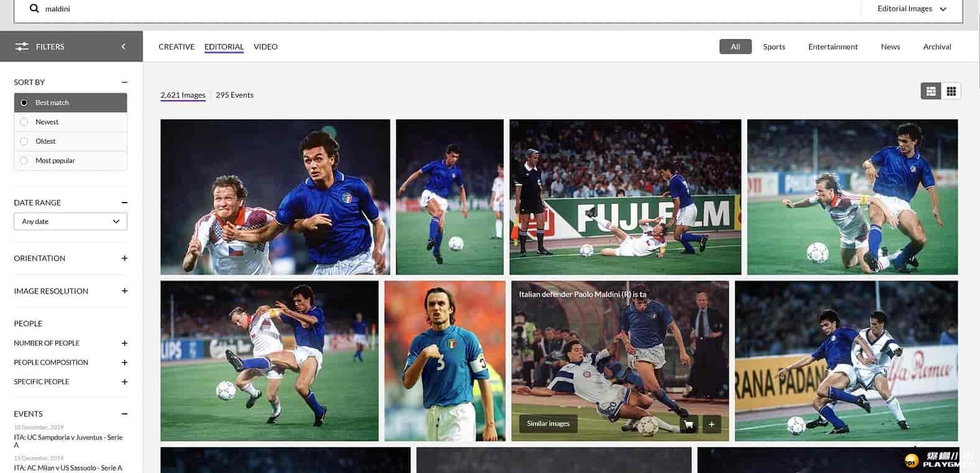Expand the Image Resolution filter
980x473 pixels.
coord(124,291)
